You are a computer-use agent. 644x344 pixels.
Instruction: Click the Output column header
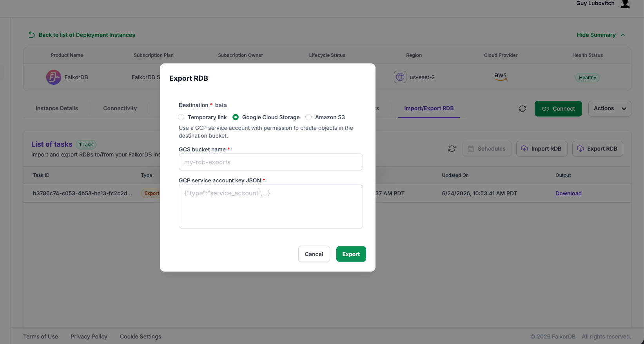(563, 175)
